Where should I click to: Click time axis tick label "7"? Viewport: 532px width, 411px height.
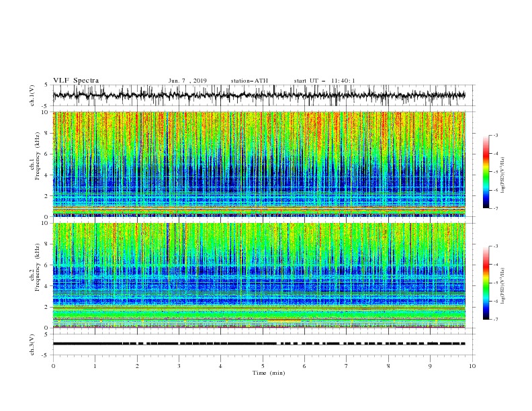[347, 366]
